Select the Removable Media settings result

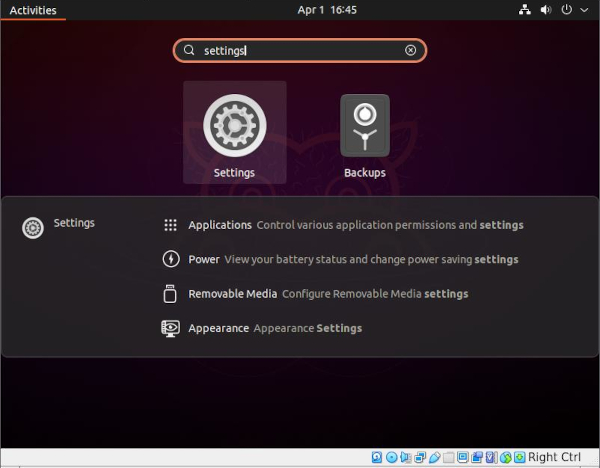(x=328, y=294)
